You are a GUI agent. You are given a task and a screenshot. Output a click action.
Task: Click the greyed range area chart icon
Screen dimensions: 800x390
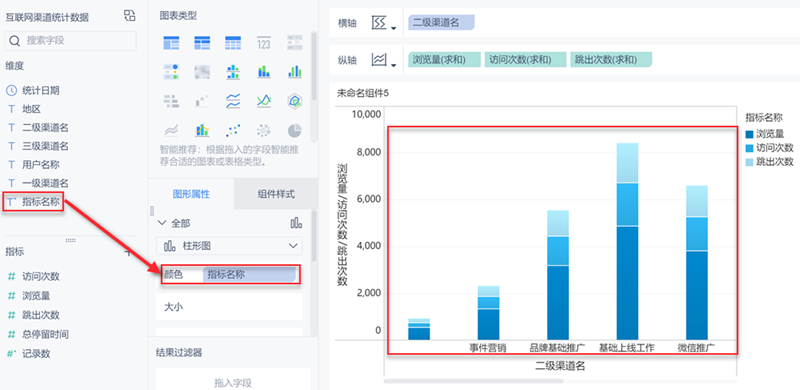171,131
